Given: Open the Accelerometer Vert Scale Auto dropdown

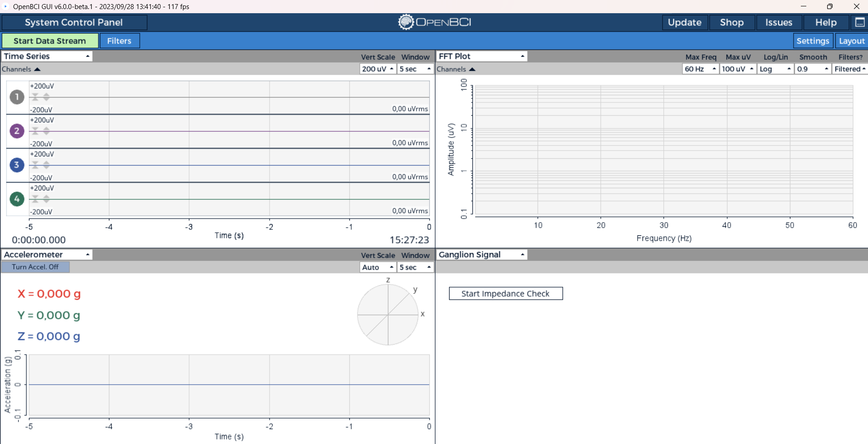Looking at the screenshot, I should pos(378,268).
